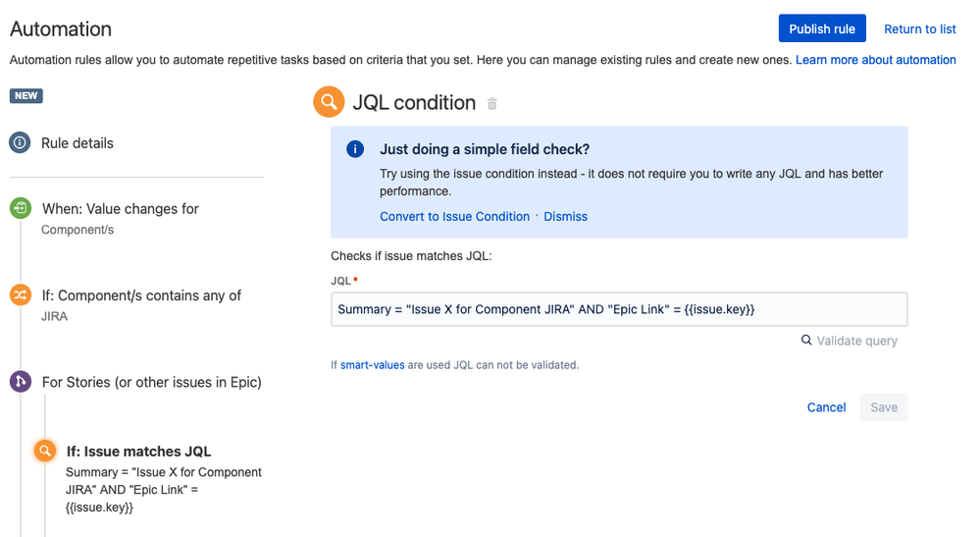Screen dimensions: 980x537
Task: Click Convert to Issue Condition link
Action: pos(454,216)
